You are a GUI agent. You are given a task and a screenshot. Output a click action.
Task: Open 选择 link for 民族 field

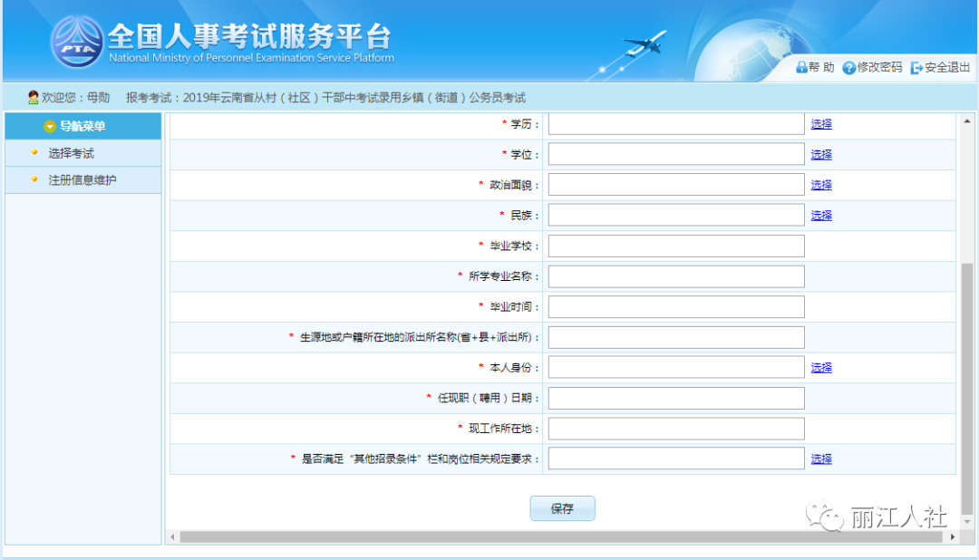pyautogui.click(x=821, y=216)
